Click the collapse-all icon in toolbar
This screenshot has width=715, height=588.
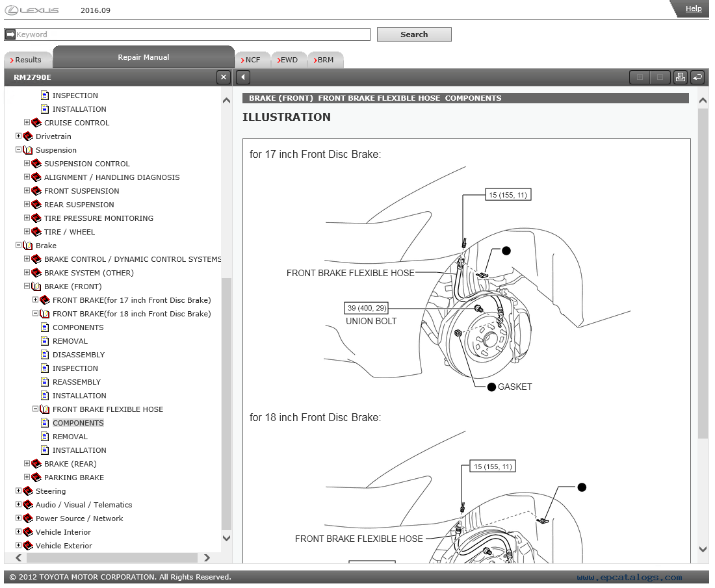[660, 77]
